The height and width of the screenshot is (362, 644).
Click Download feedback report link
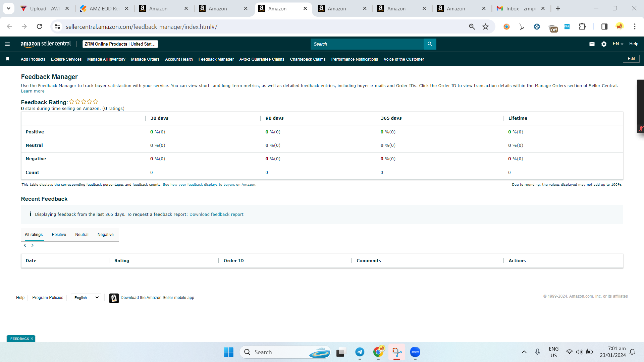pos(216,215)
